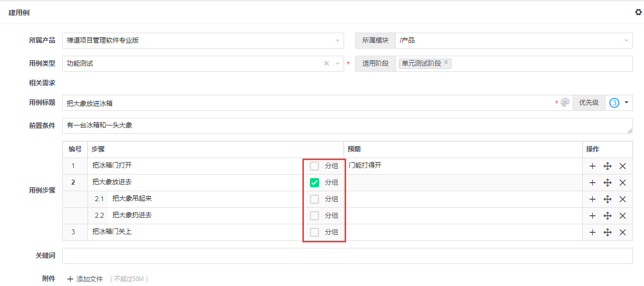Open the title color palette icon
This screenshot has width=644, height=286.
click(565, 102)
